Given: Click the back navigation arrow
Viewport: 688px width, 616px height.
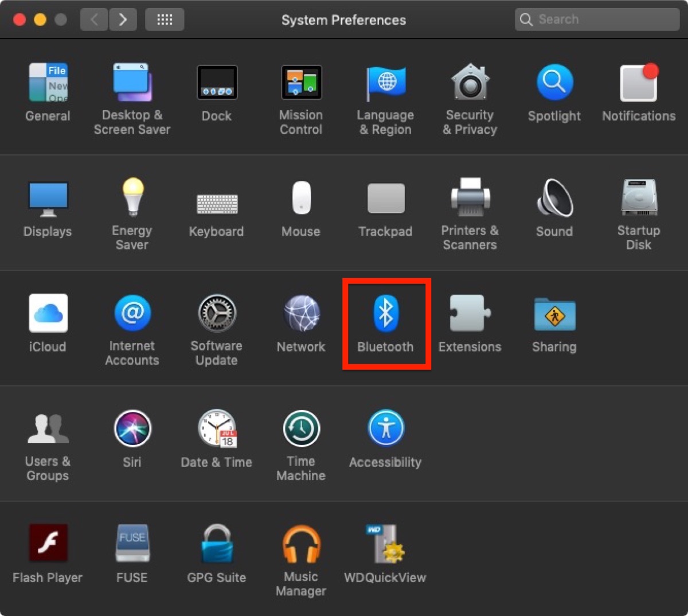Looking at the screenshot, I should click(x=94, y=20).
